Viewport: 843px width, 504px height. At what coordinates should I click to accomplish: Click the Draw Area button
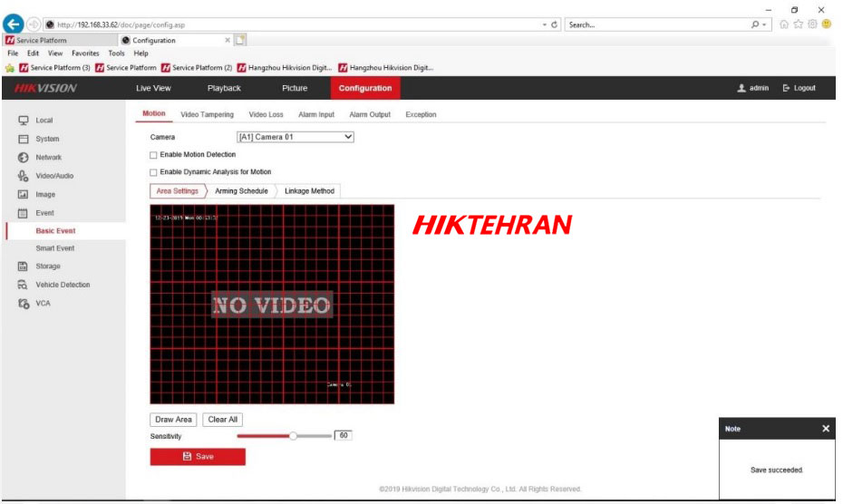coord(173,420)
